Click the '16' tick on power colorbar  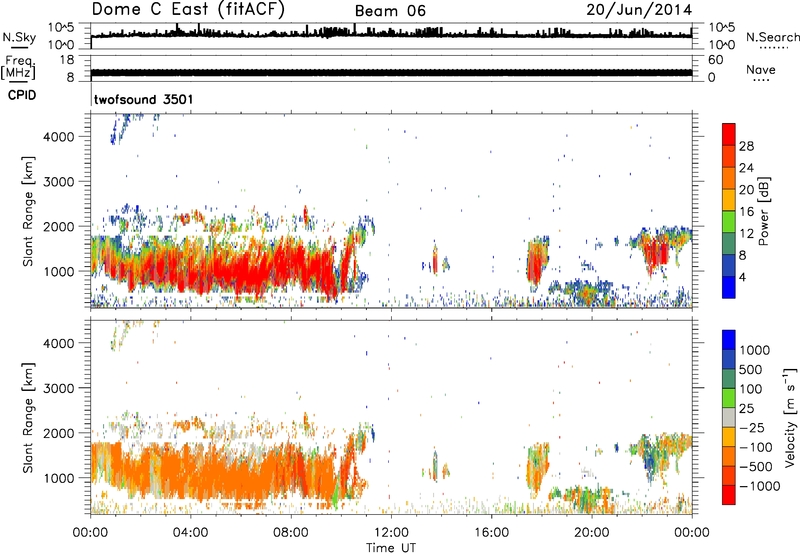coord(746,212)
